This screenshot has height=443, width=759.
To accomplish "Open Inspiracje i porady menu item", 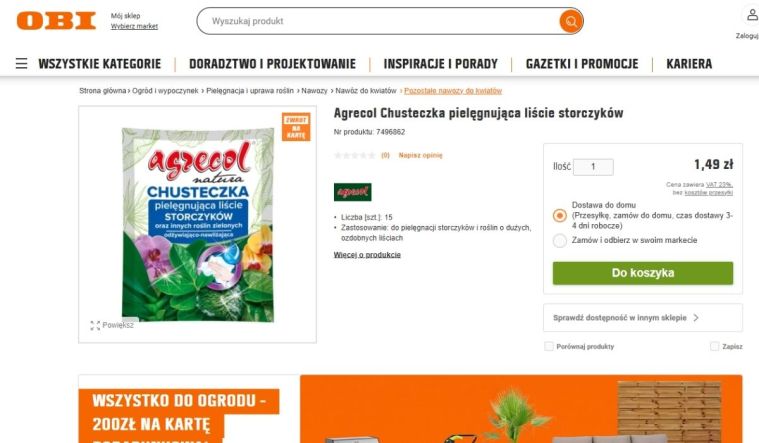I will pos(440,64).
